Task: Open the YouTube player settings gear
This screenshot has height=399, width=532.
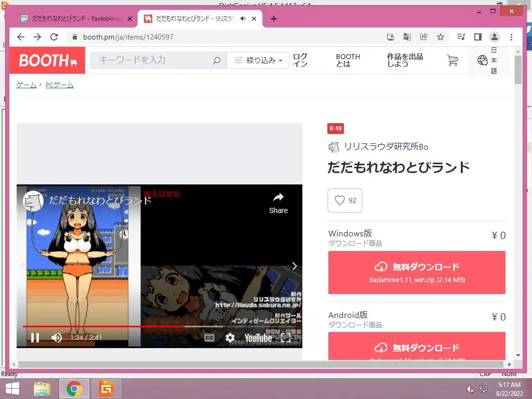Action: coord(230,338)
